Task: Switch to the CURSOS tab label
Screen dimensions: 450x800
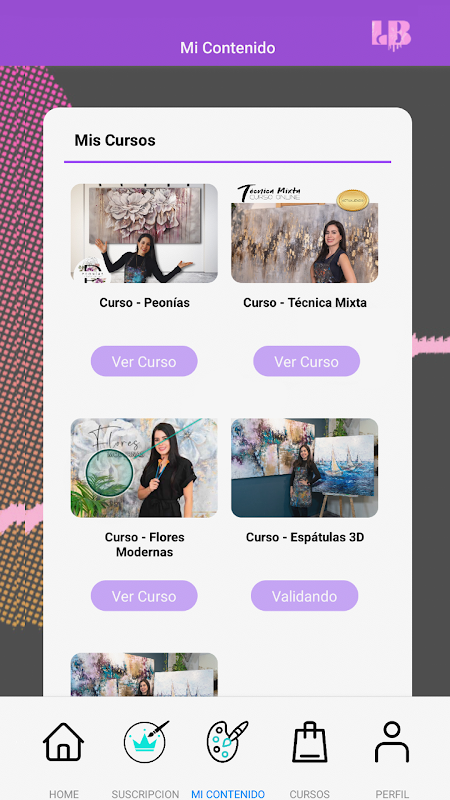Action: pyautogui.click(x=309, y=794)
